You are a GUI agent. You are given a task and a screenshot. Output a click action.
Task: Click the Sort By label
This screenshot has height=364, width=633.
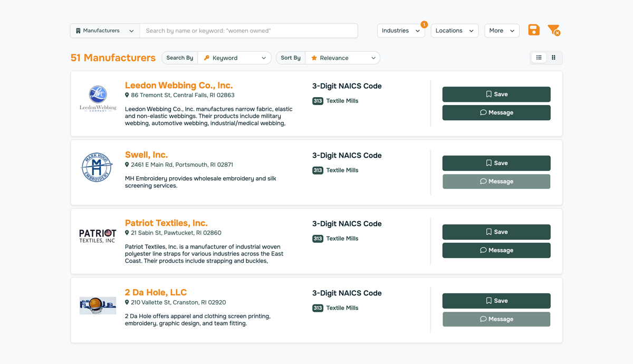(x=291, y=58)
